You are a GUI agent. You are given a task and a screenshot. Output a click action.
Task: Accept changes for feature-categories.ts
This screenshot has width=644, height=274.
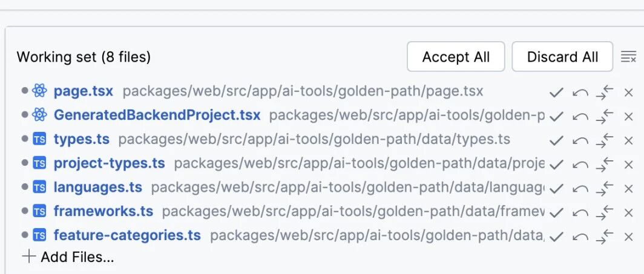(x=556, y=236)
